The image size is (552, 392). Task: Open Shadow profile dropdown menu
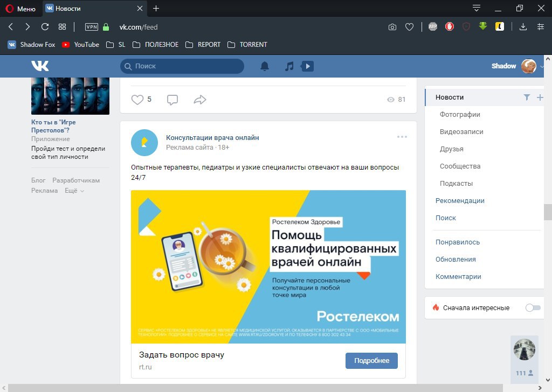(517, 66)
